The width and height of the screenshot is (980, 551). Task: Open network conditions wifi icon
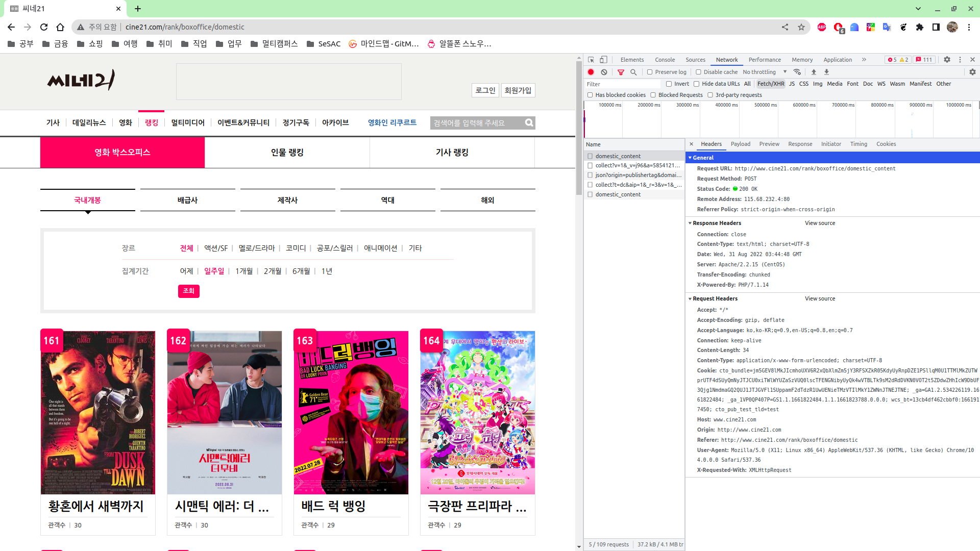(x=797, y=72)
